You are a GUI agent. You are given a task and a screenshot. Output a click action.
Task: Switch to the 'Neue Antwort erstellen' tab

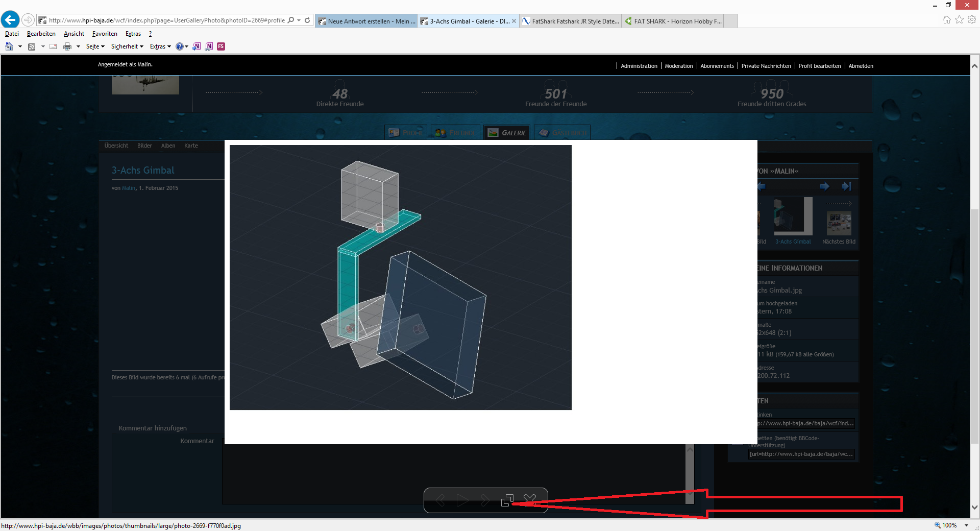click(367, 21)
